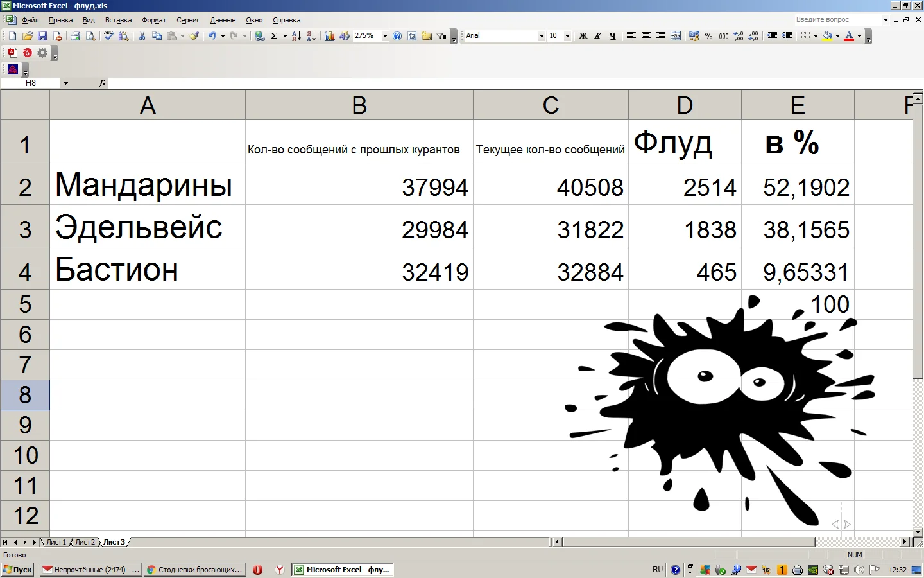Apply the yellow fill color bucket
The image size is (924, 578).
click(x=827, y=36)
